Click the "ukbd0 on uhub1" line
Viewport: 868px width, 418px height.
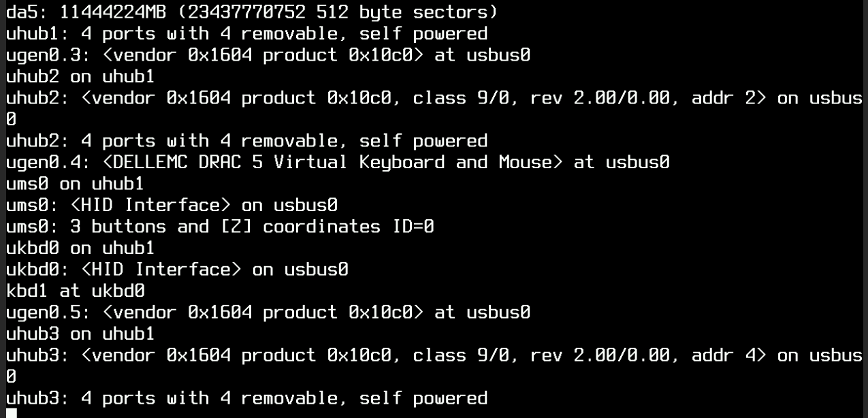pyautogui.click(x=80, y=248)
